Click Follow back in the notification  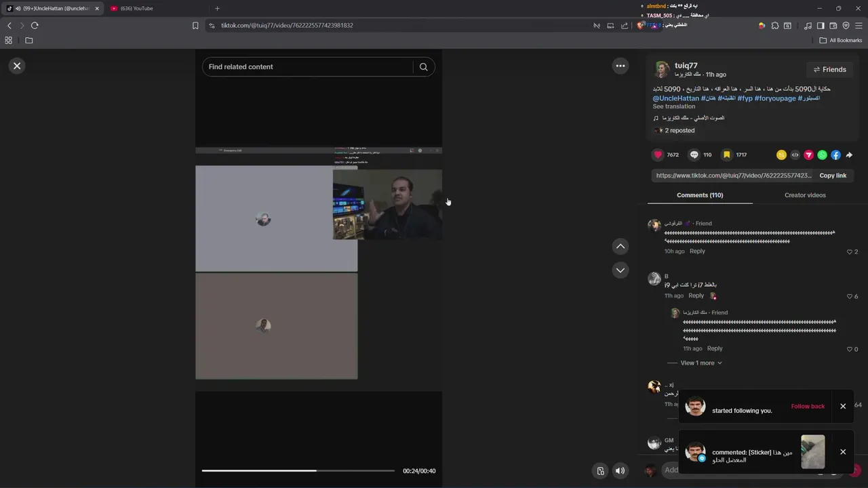[808, 406]
